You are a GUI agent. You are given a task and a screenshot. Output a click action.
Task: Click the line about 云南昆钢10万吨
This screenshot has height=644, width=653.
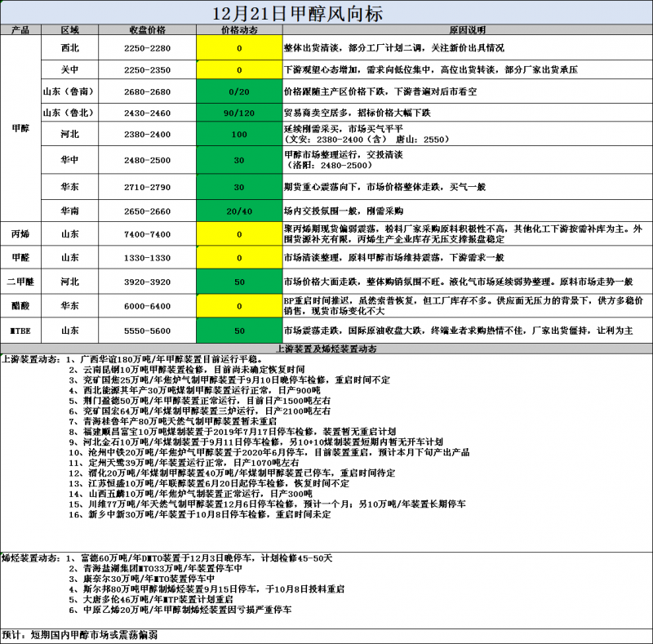[187, 370]
